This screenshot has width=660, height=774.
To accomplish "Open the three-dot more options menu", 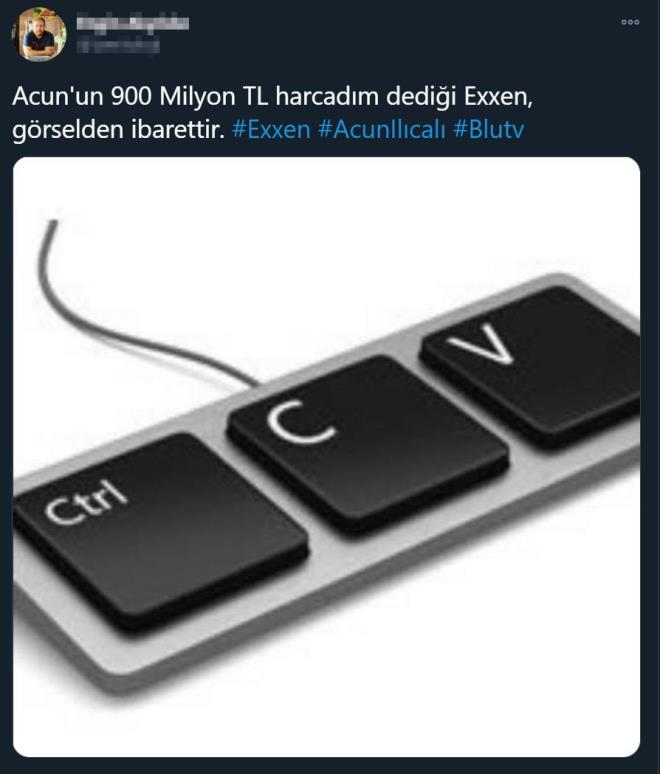I will pos(630,22).
